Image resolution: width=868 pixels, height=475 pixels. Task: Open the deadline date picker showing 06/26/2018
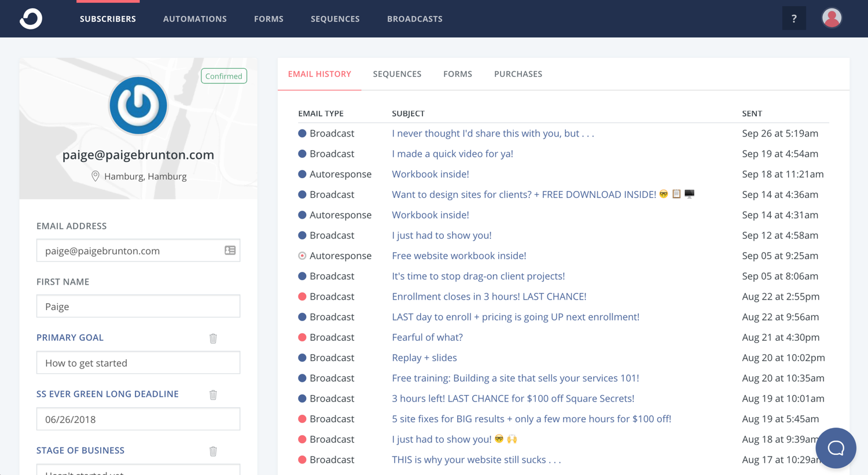138,418
